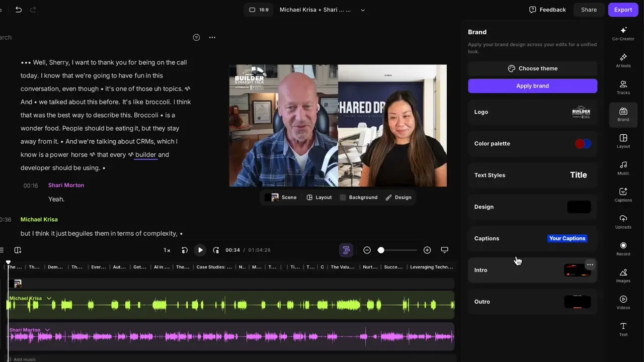This screenshot has width=644, height=362.
Task: Expand the Shari Morton track options
Action: point(47,330)
